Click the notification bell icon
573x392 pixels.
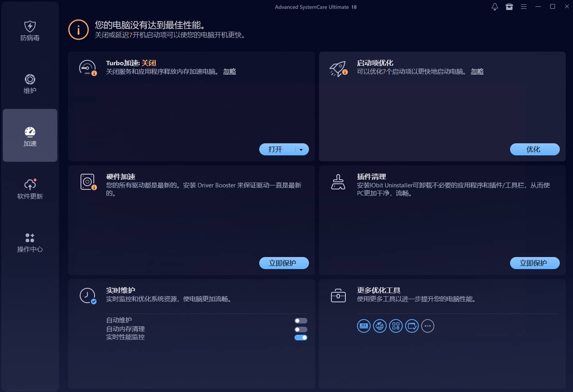pyautogui.click(x=495, y=7)
